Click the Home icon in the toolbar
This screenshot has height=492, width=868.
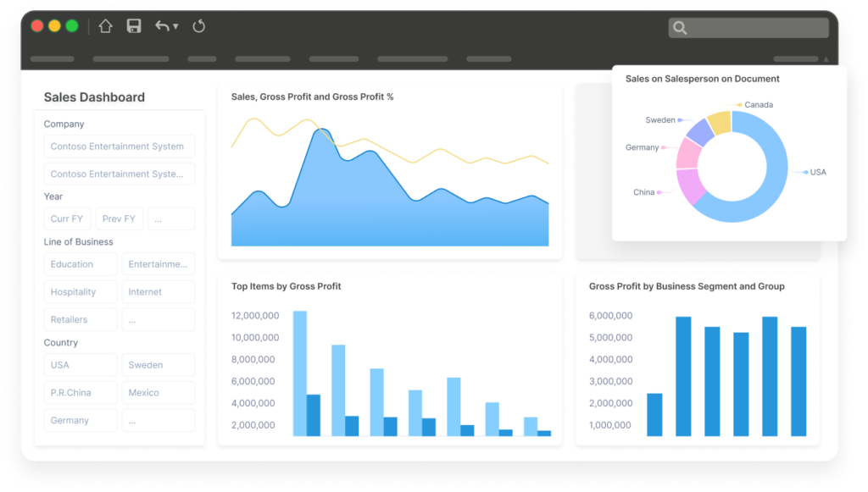[105, 26]
